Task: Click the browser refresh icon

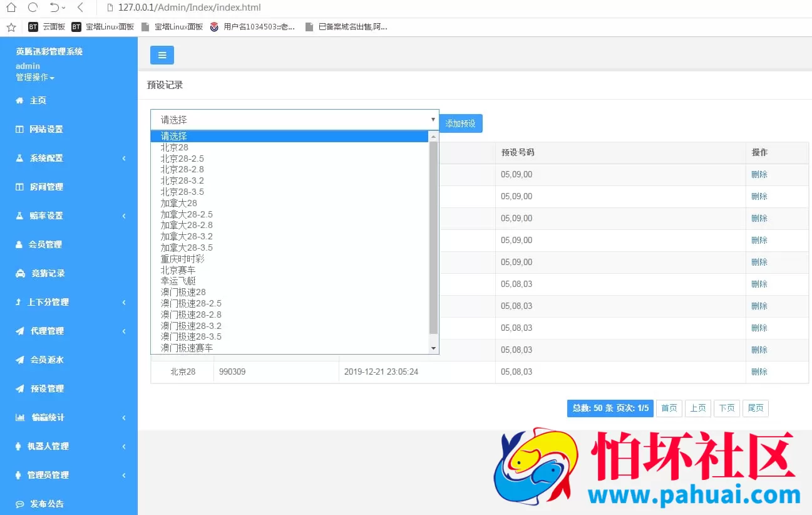Action: pyautogui.click(x=31, y=8)
